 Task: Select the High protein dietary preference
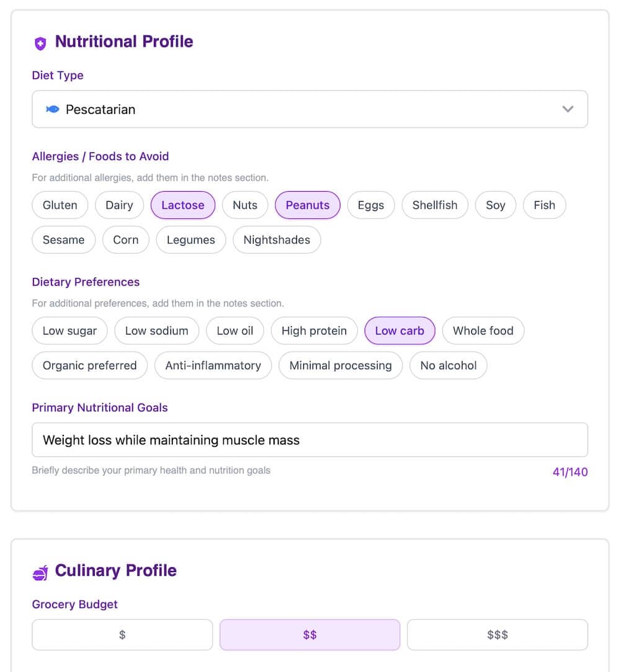[314, 331]
